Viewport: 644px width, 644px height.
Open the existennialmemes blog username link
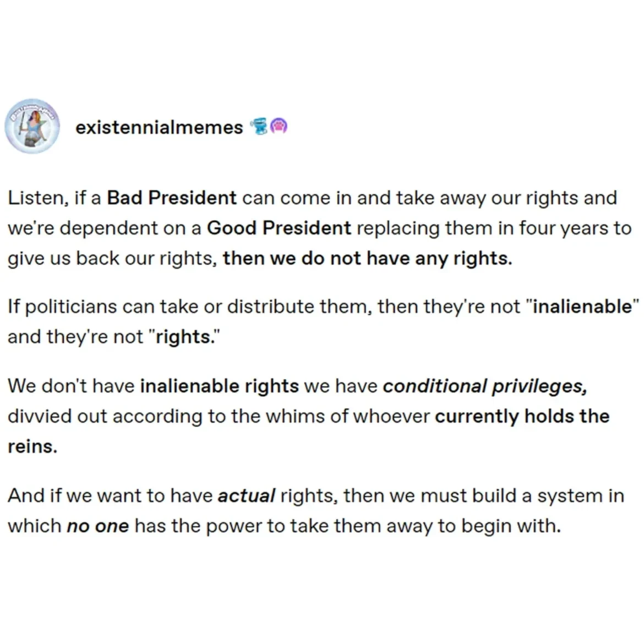[159, 128]
